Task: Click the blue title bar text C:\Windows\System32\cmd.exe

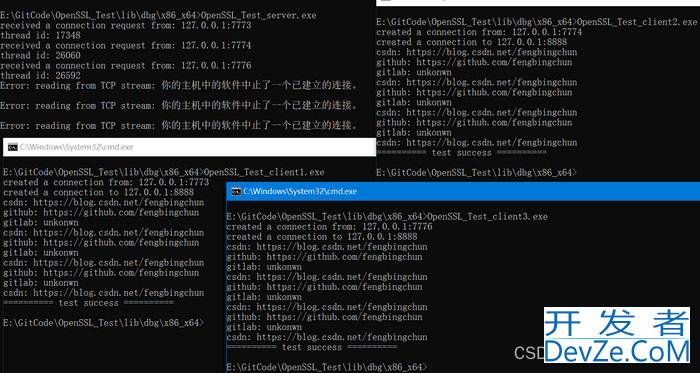Action: tap(300, 191)
